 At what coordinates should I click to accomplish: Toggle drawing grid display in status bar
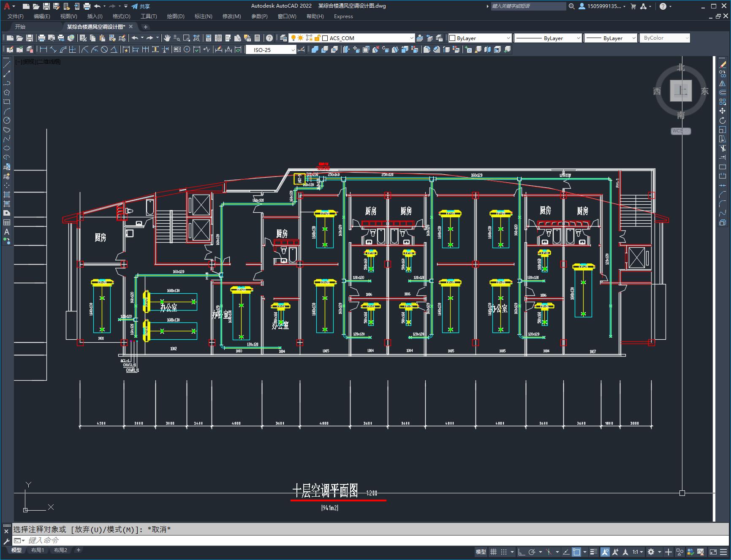493,552
